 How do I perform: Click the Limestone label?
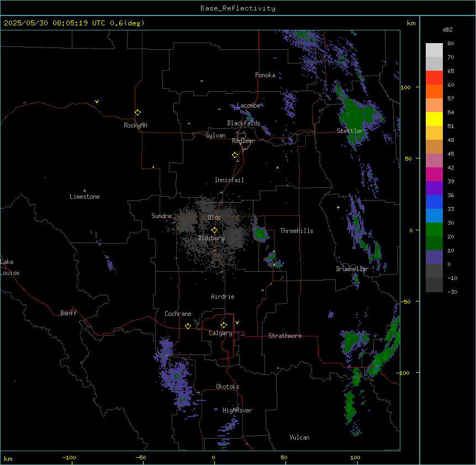[x=84, y=197]
